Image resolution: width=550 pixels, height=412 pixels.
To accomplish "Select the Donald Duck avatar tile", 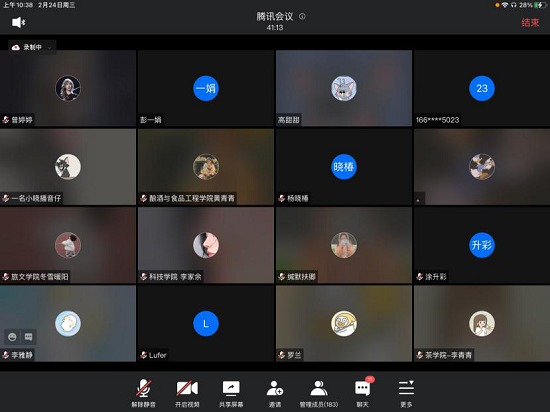I will [x=482, y=167].
